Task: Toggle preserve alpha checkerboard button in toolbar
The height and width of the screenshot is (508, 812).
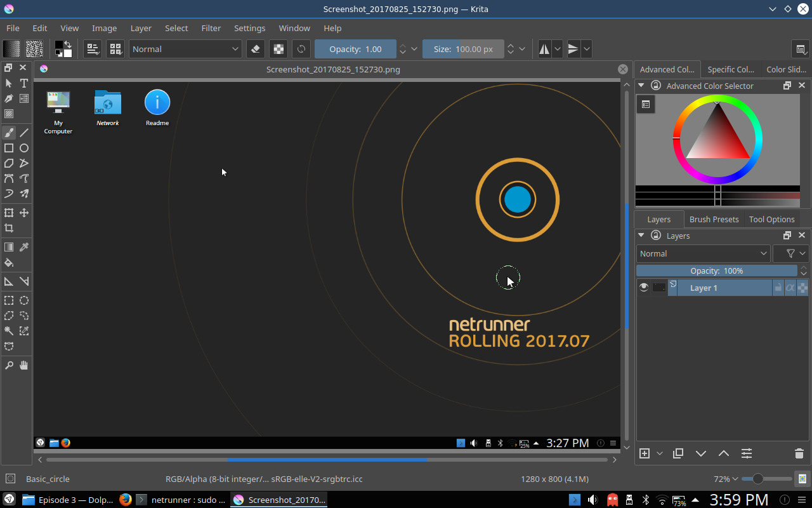Action: [x=278, y=49]
